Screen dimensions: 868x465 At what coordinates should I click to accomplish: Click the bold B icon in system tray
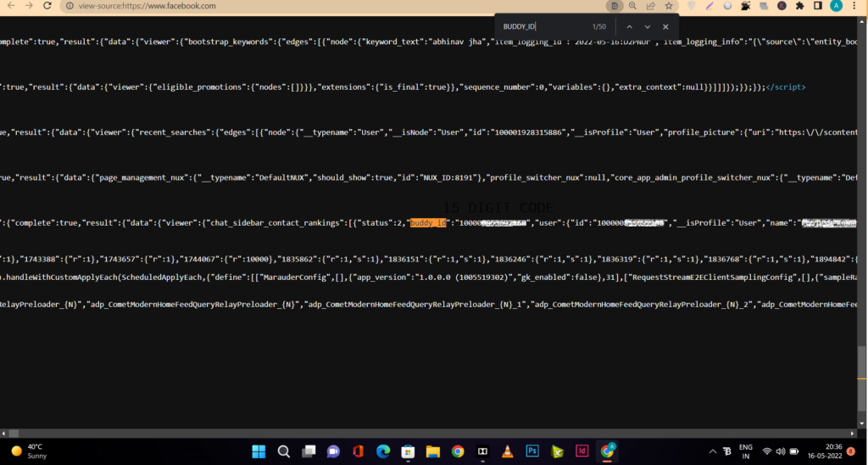click(x=728, y=451)
